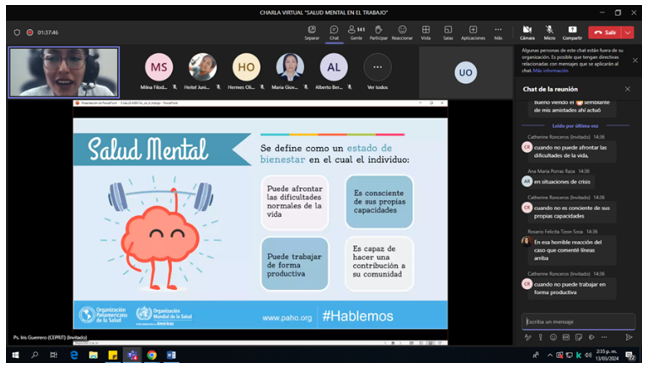Open the sticker picker in chat

[579, 337]
